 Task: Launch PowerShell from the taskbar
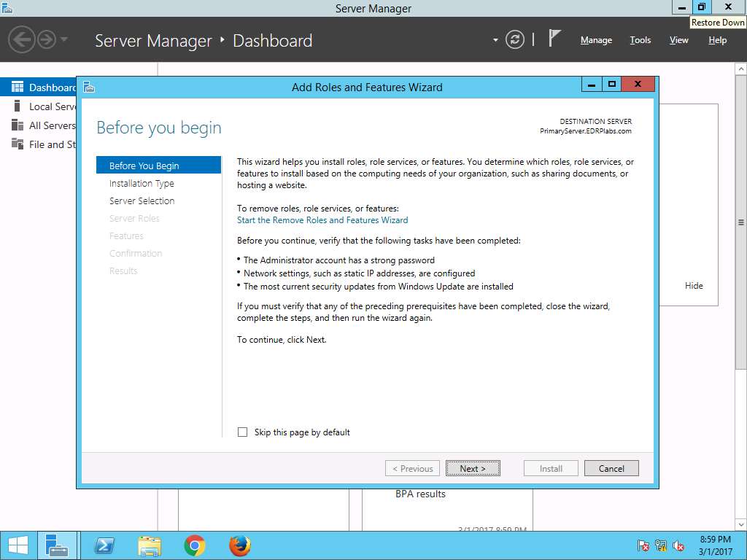[x=105, y=545]
